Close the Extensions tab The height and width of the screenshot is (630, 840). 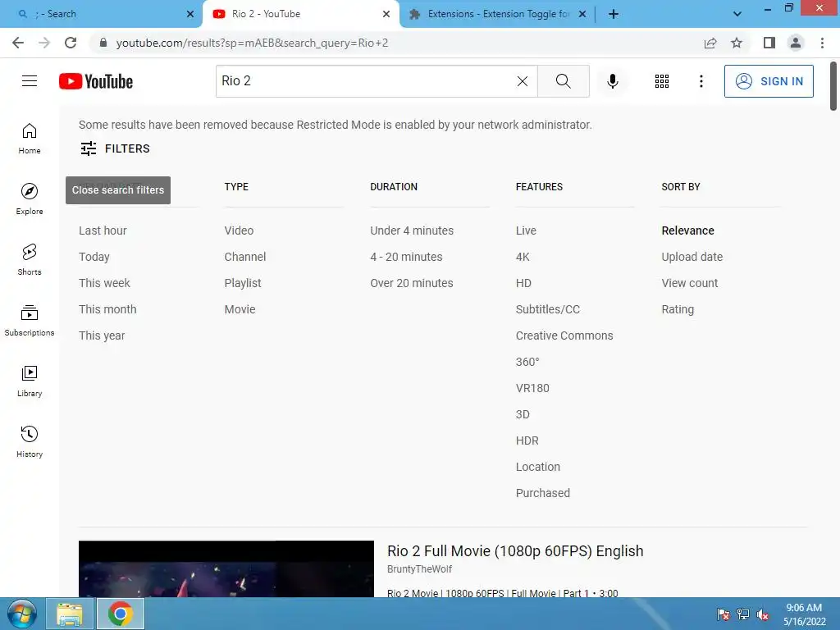(582, 14)
